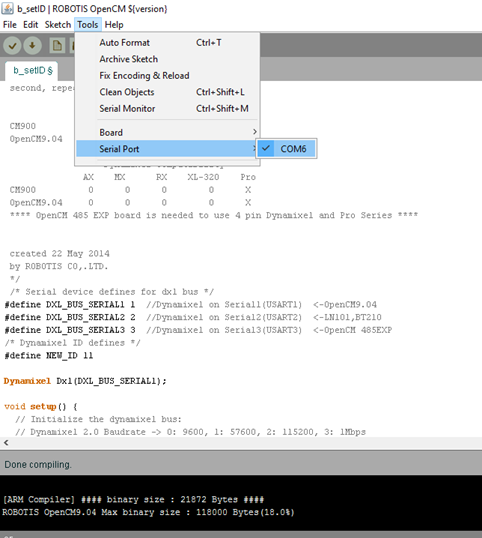This screenshot has height=538, width=482.
Task: Switch to the b_setID sketch tab
Action: click(x=33, y=71)
